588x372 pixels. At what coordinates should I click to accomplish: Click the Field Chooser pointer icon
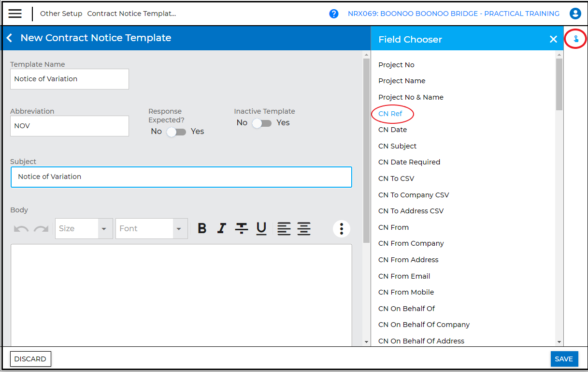[575, 39]
